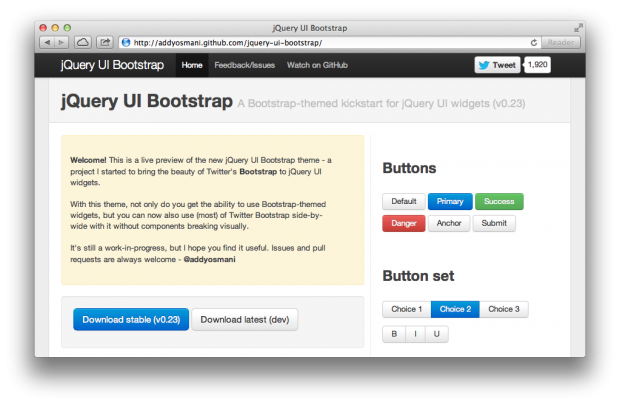This screenshot has height=405, width=620.
Task: Click the green zoom window button
Action: [x=67, y=28]
